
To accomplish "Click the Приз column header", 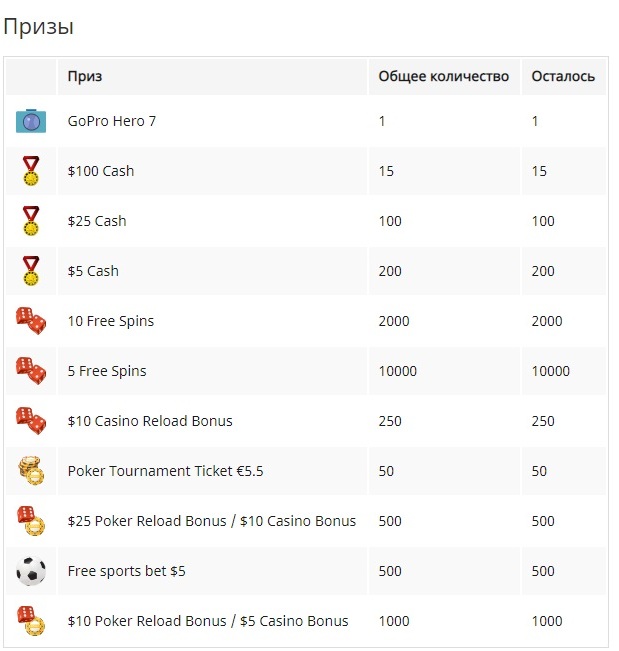I will coord(85,76).
